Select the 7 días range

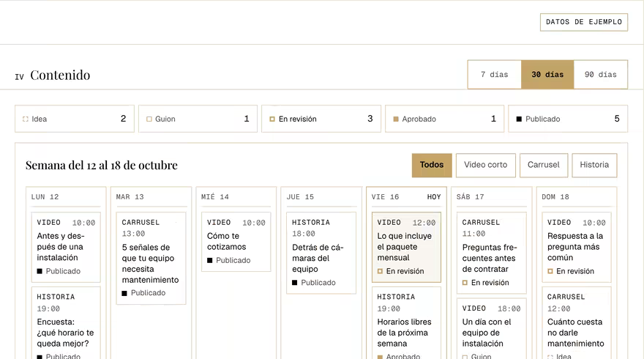coord(495,75)
